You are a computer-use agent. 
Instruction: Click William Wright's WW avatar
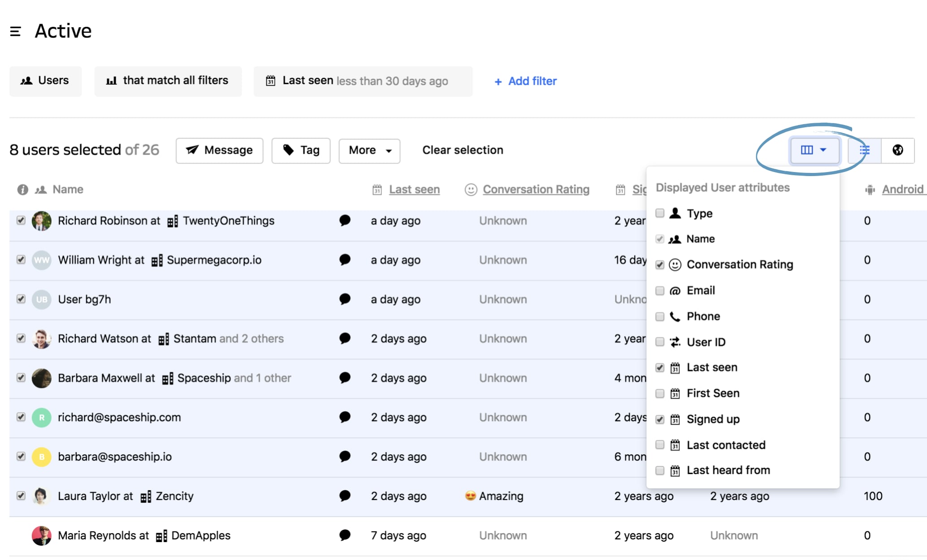[x=41, y=260]
